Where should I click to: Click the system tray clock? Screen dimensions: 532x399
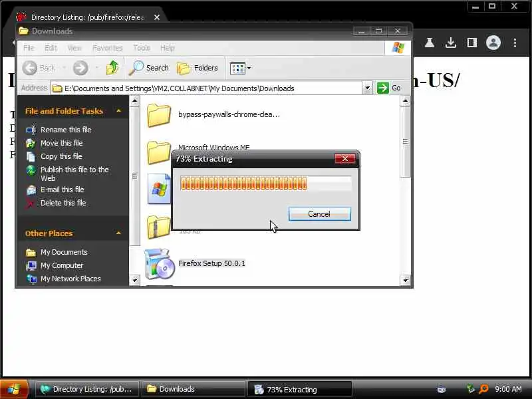508,389
